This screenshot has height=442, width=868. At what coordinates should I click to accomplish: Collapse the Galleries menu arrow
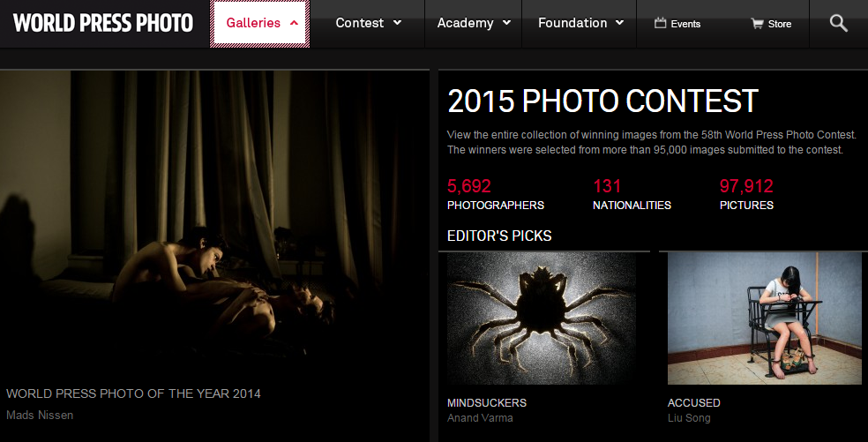point(294,23)
